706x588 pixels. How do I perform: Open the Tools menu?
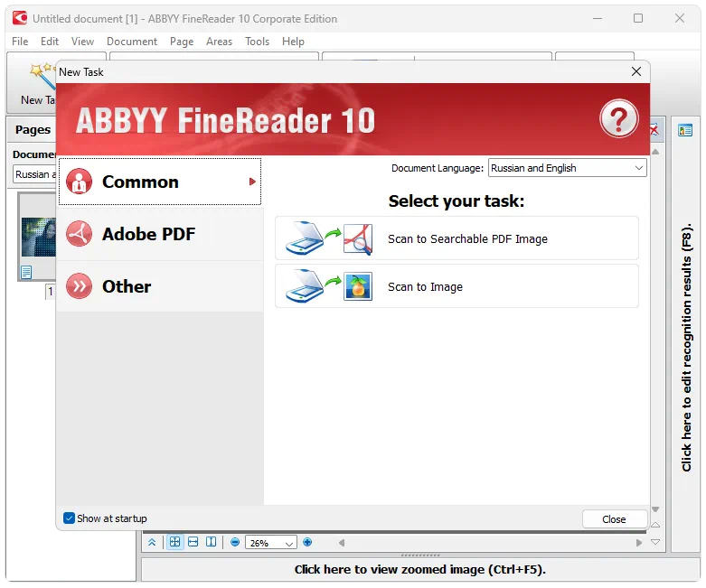click(257, 42)
